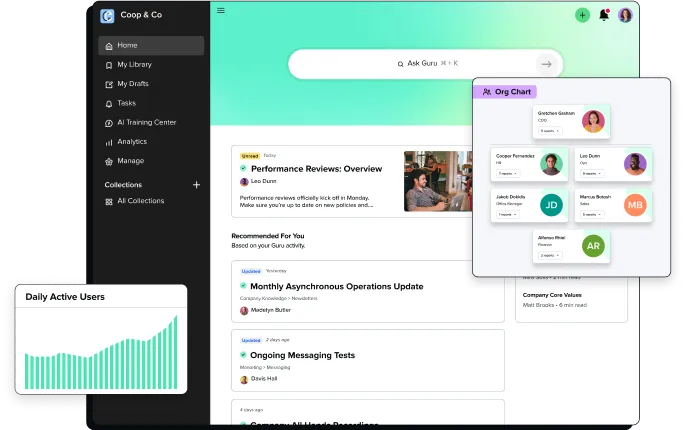The width and height of the screenshot is (683, 430).
Task: Click the Org Chart label button
Action: click(507, 92)
